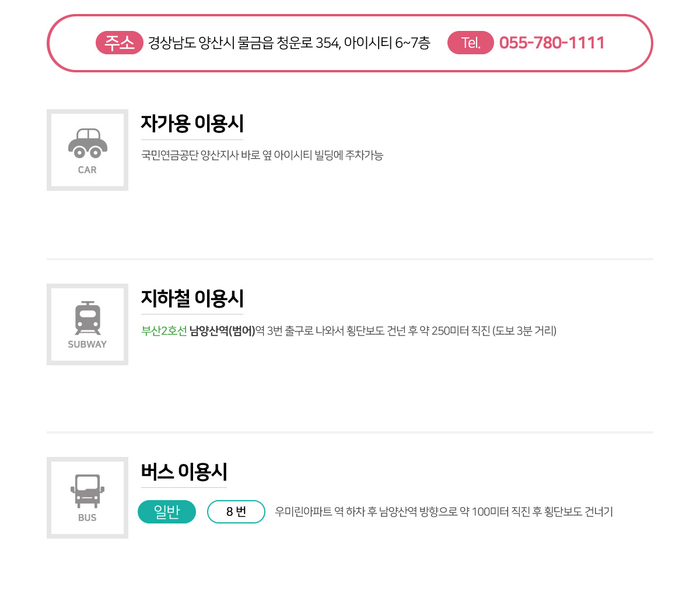This screenshot has height=590, width=700.
Task: Click the BUS label under bus icon
Action: pyautogui.click(x=87, y=518)
